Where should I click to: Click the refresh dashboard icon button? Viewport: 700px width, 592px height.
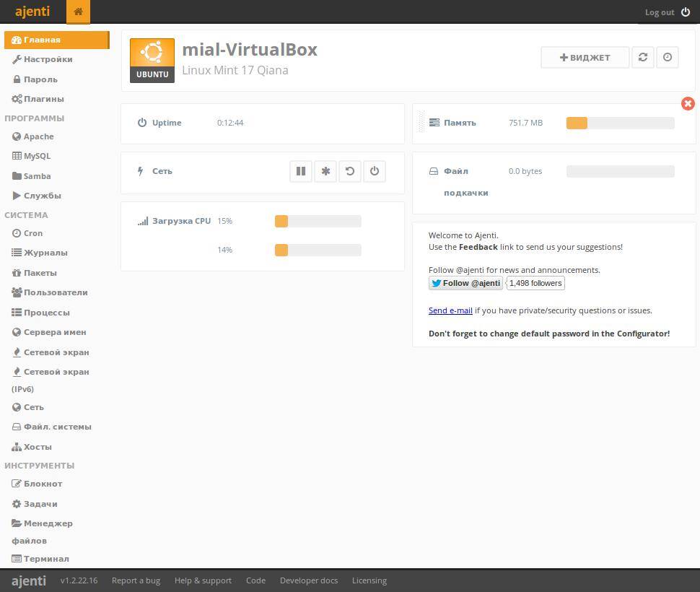coord(643,57)
